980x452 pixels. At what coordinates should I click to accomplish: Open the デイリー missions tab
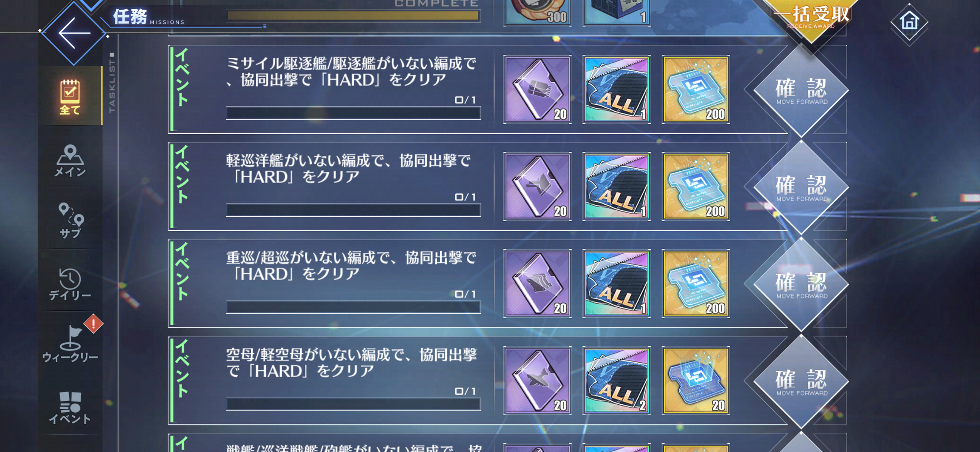70,284
